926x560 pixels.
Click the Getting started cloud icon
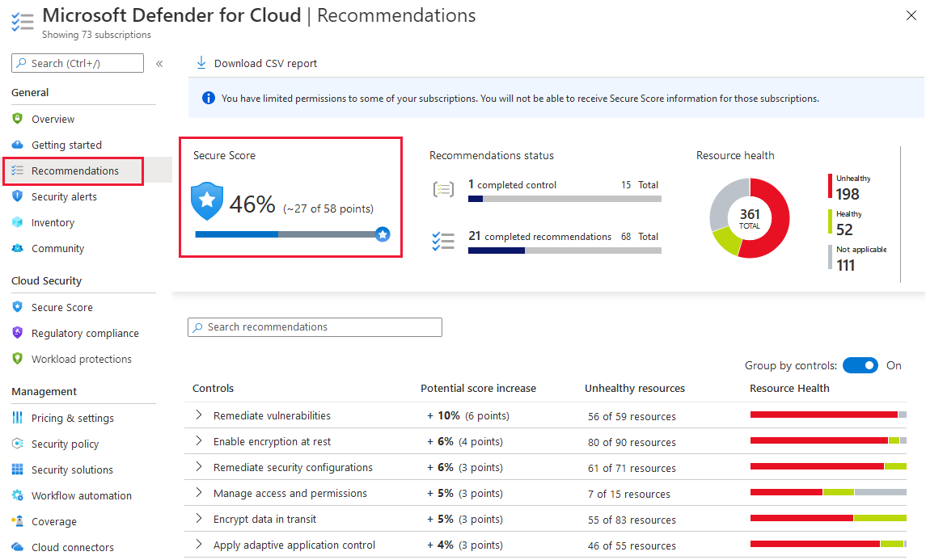17,145
